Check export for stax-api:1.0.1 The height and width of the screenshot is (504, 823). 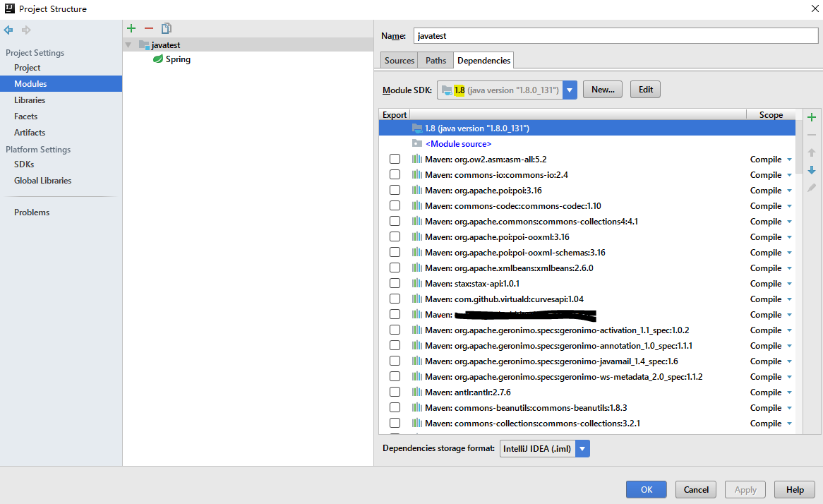(x=395, y=283)
